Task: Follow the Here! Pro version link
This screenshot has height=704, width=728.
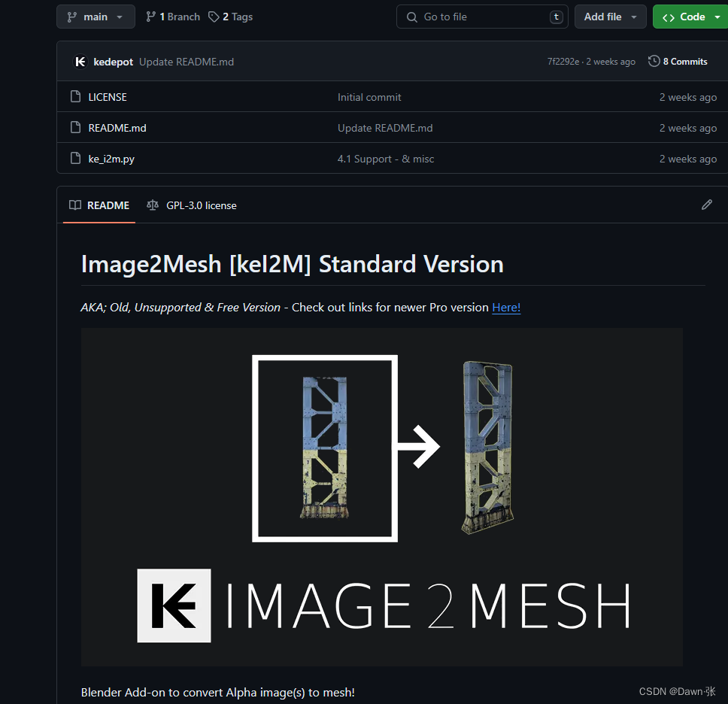Action: click(506, 308)
